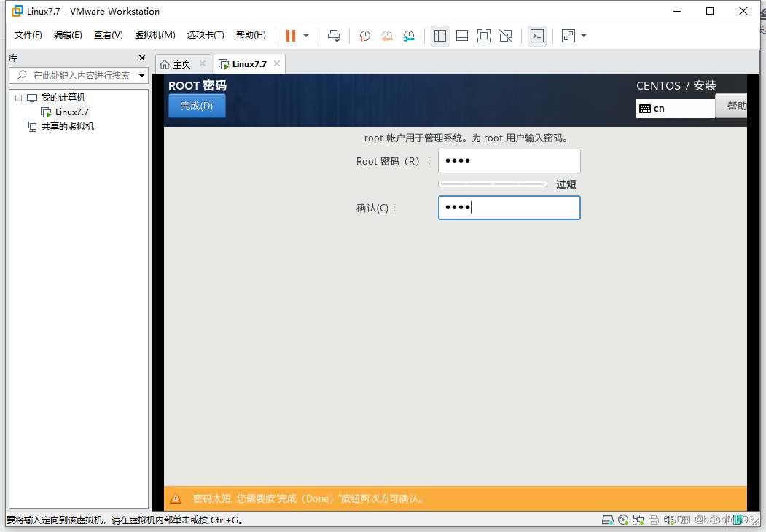Toggle the library sidebar view
This screenshot has height=532, width=766.
tap(440, 36)
